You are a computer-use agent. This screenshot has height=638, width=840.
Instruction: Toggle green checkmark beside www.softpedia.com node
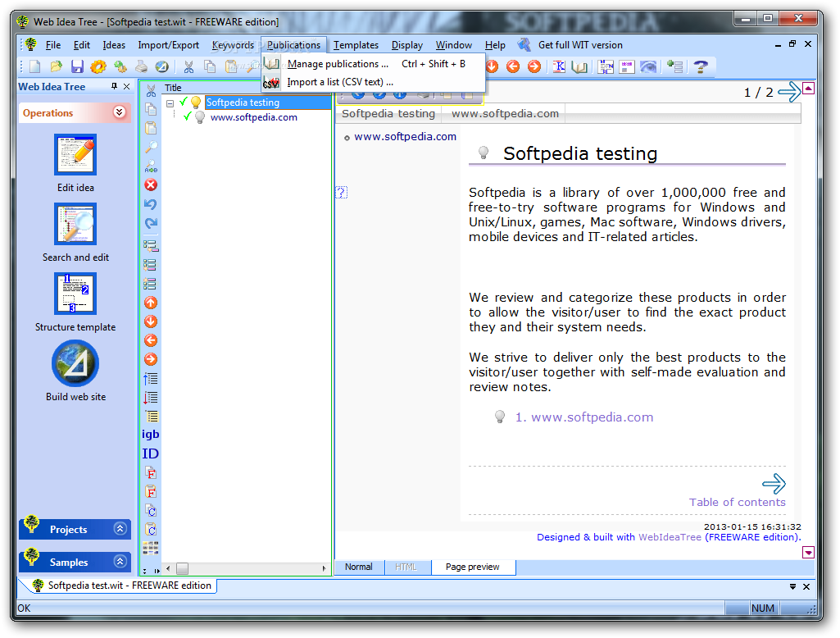click(x=187, y=116)
